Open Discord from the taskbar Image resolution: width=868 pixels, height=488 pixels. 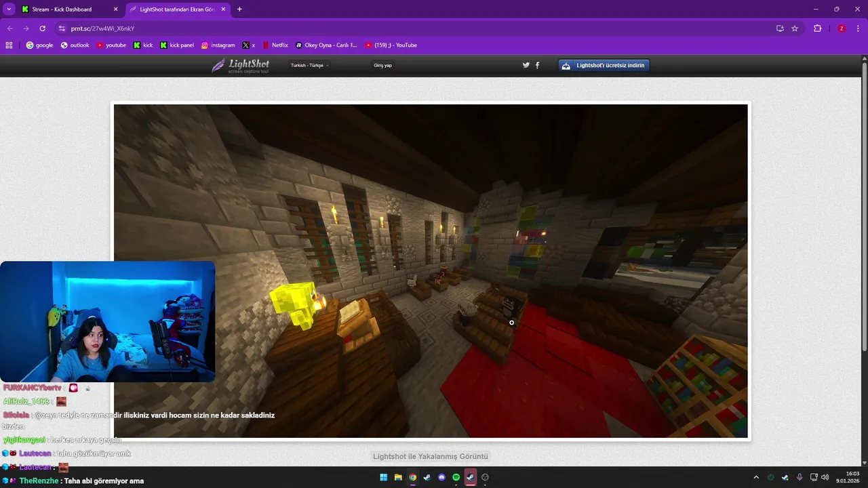[x=441, y=477]
